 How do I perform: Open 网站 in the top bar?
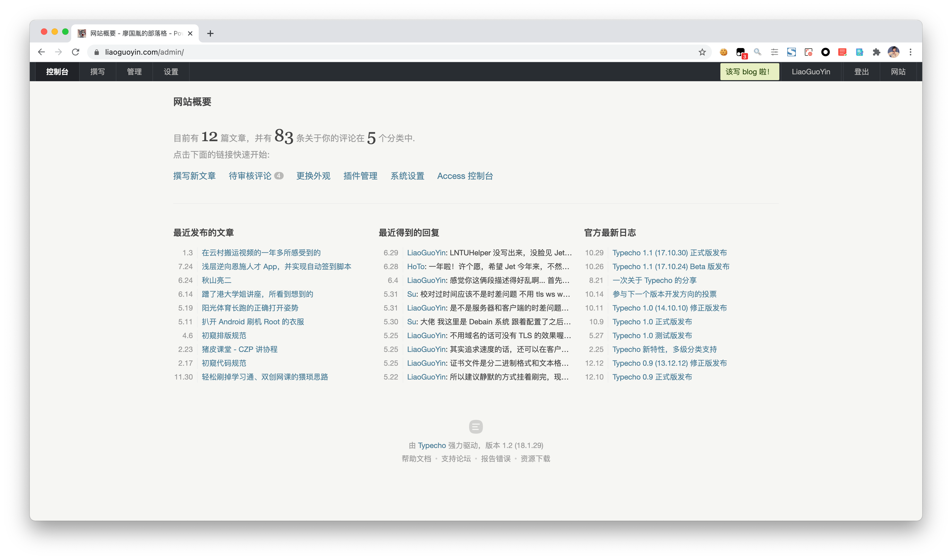tap(898, 72)
